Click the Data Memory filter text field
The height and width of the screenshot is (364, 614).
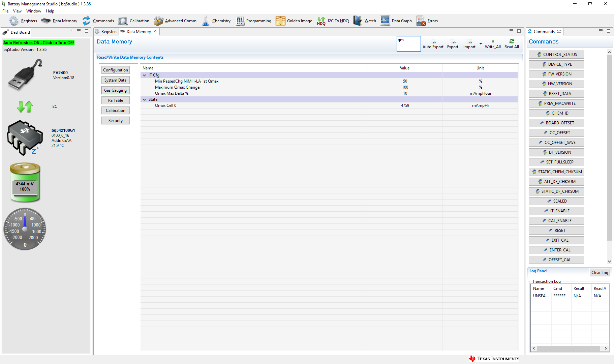408,44
